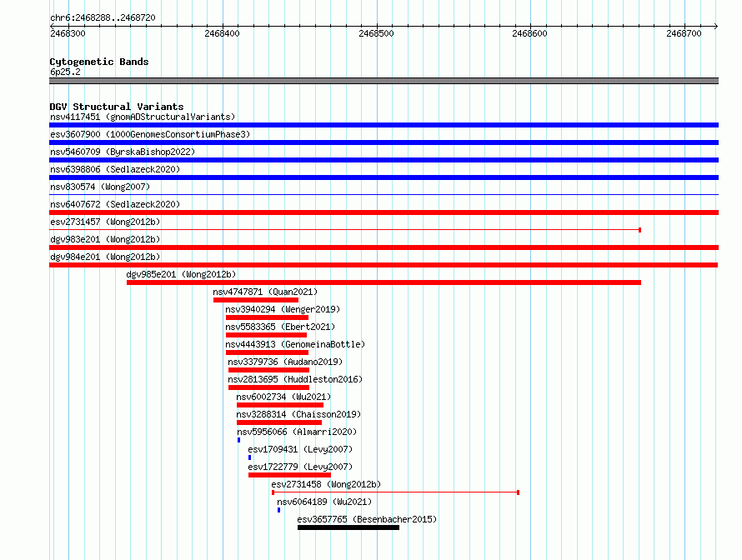Select the red bar under dgv984e201

pyautogui.click(x=384, y=265)
